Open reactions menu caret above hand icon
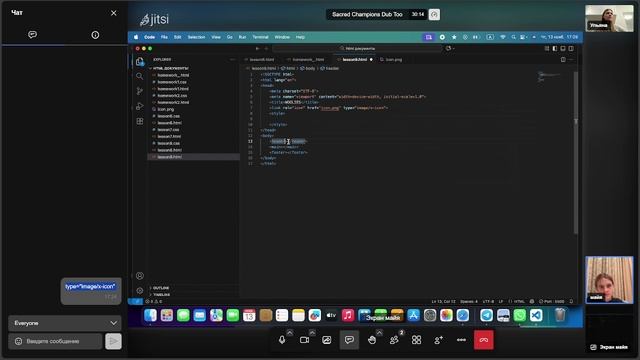The image size is (640, 360). coord(379,333)
